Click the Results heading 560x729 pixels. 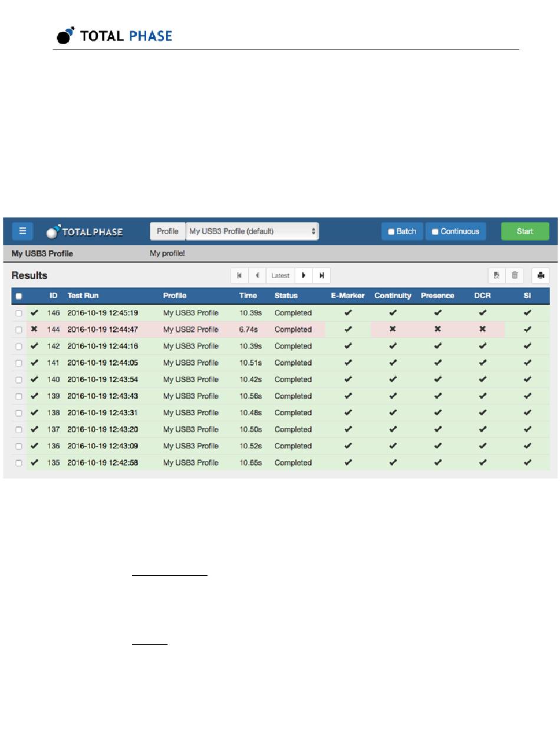(x=29, y=275)
